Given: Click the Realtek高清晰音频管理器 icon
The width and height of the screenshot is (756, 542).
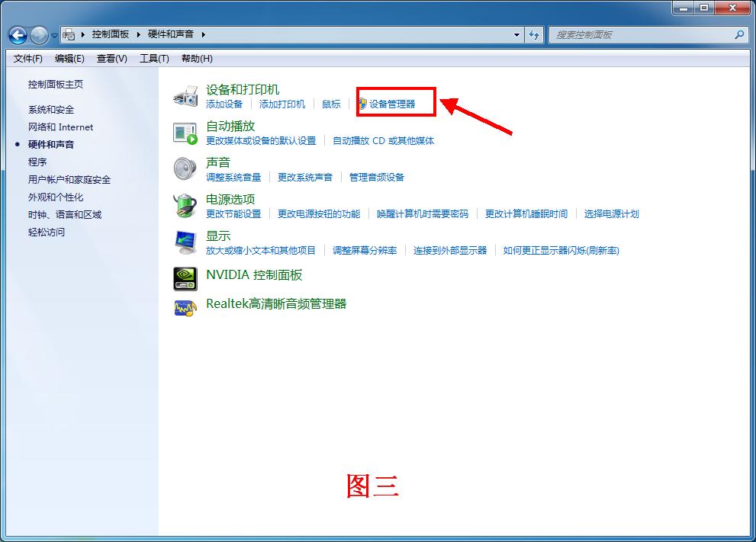Looking at the screenshot, I should [x=184, y=307].
